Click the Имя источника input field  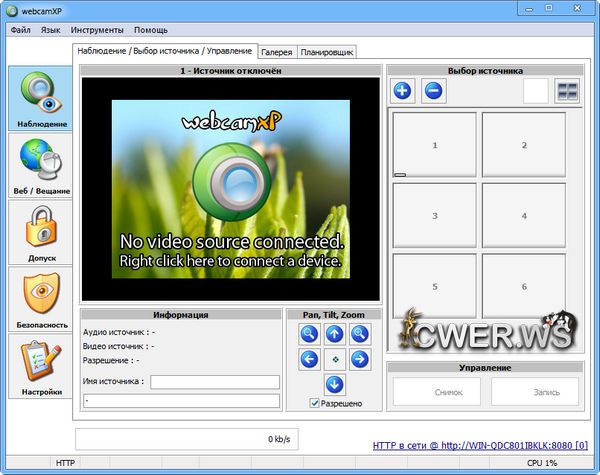(x=214, y=381)
